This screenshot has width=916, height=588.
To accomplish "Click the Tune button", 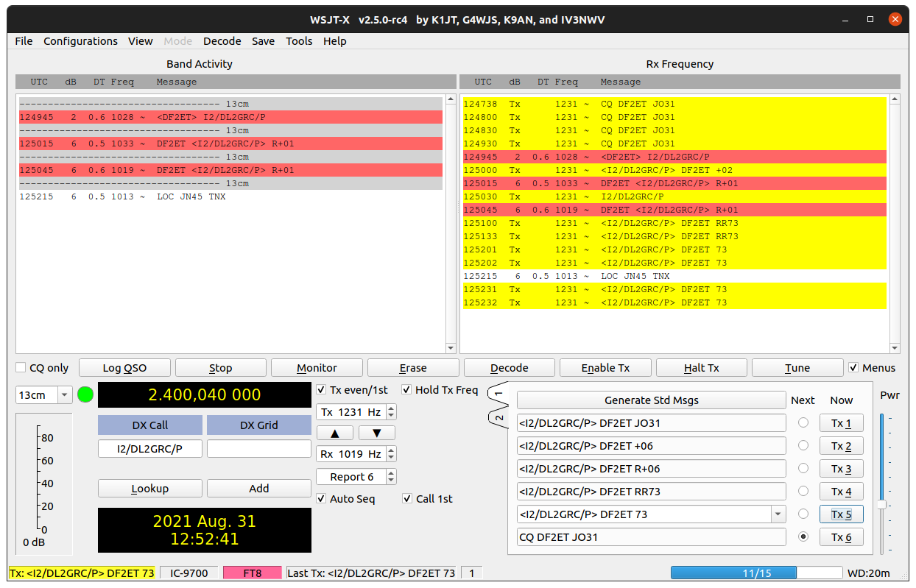I will click(x=797, y=368).
